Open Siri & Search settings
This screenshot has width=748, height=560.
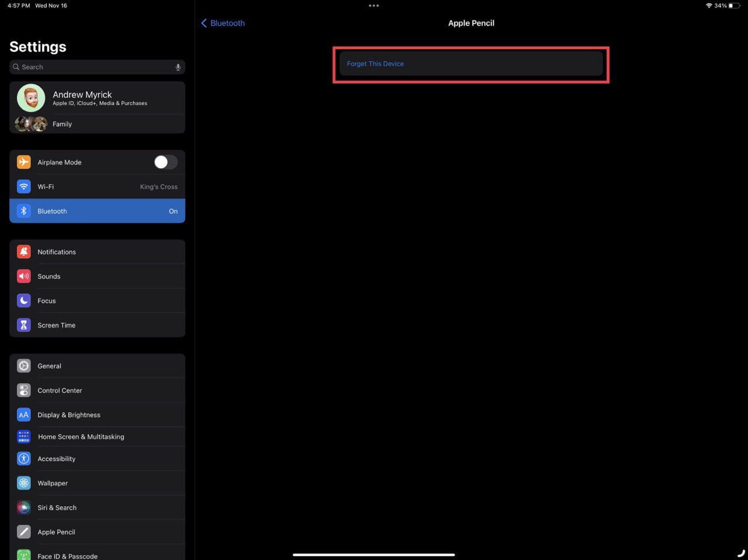97,508
